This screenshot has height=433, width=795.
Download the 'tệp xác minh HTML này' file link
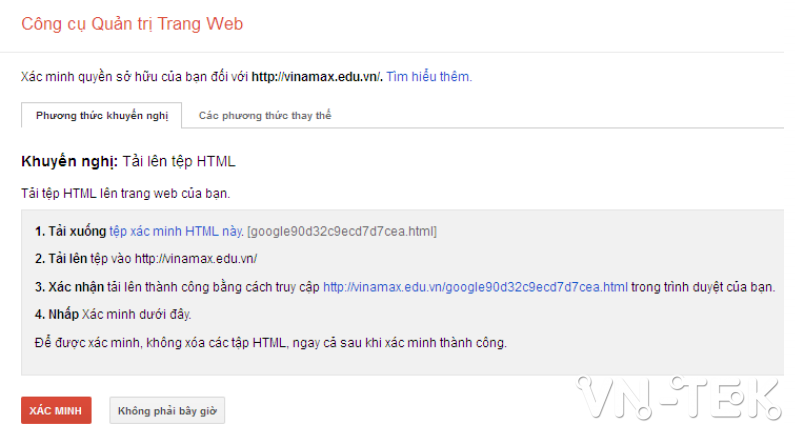point(176,231)
